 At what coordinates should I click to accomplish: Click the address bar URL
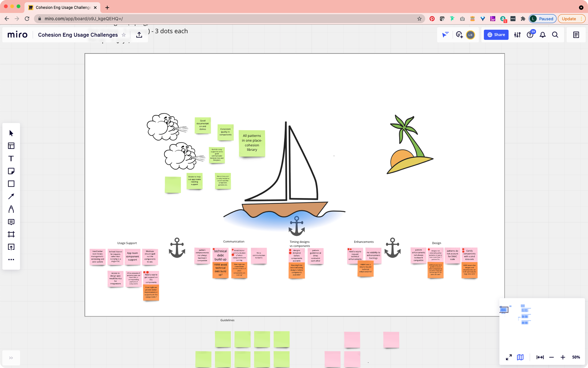pyautogui.click(x=84, y=19)
